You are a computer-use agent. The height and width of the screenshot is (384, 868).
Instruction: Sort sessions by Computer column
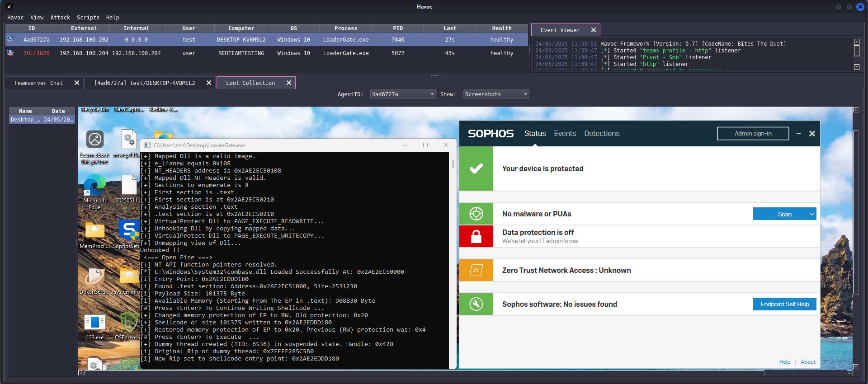point(241,28)
